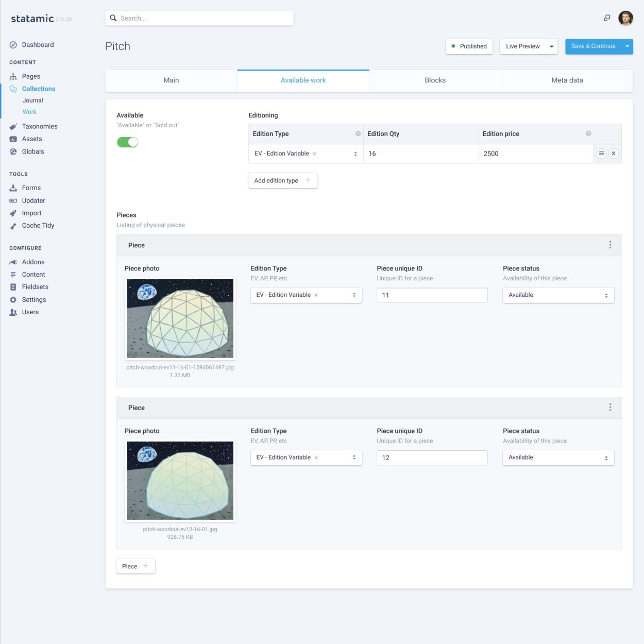Expand the Save & Continue dropdown arrow

(627, 46)
